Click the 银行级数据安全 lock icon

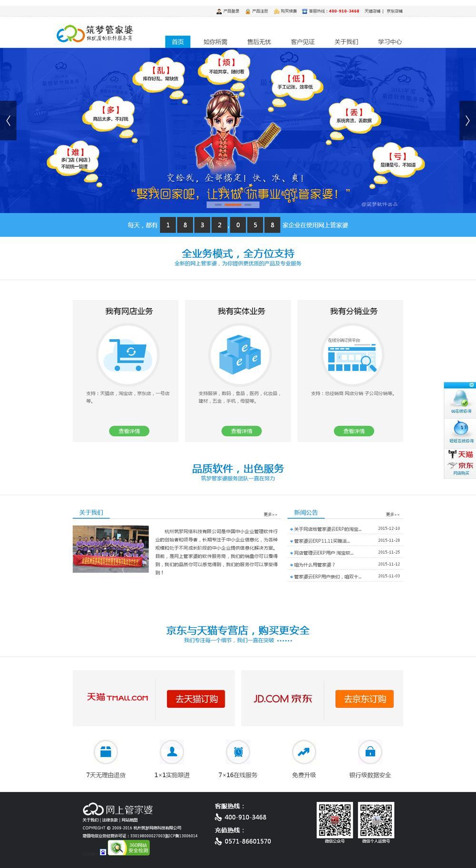point(370,752)
